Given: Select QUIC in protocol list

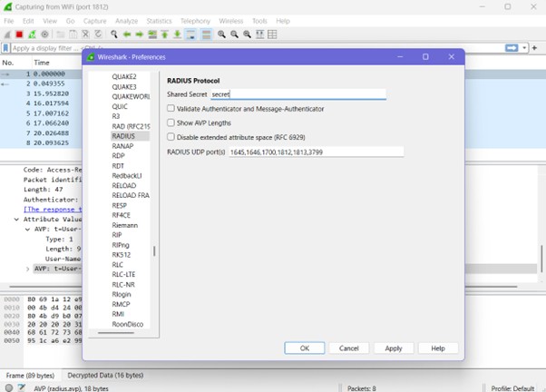Looking at the screenshot, I should 120,106.
